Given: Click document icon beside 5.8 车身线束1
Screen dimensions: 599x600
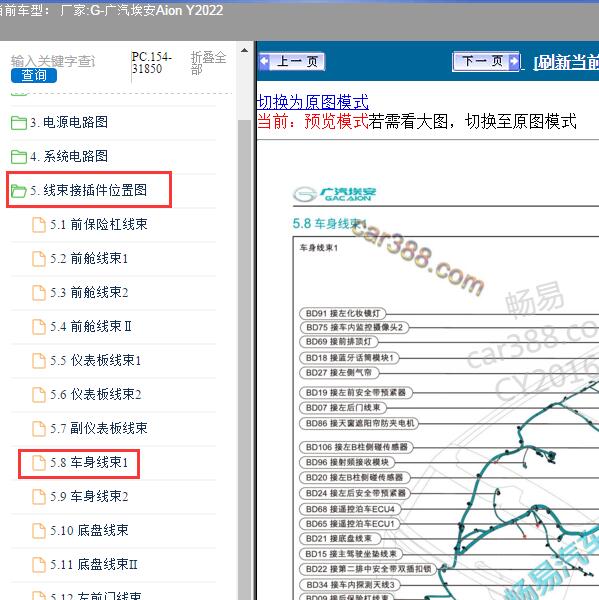Looking at the screenshot, I should [38, 463].
